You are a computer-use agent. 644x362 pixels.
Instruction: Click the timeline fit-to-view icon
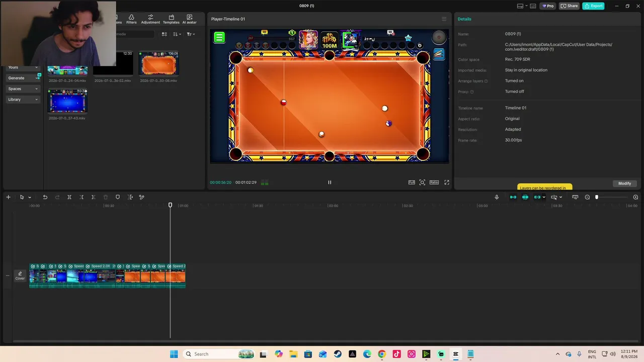pos(575,197)
